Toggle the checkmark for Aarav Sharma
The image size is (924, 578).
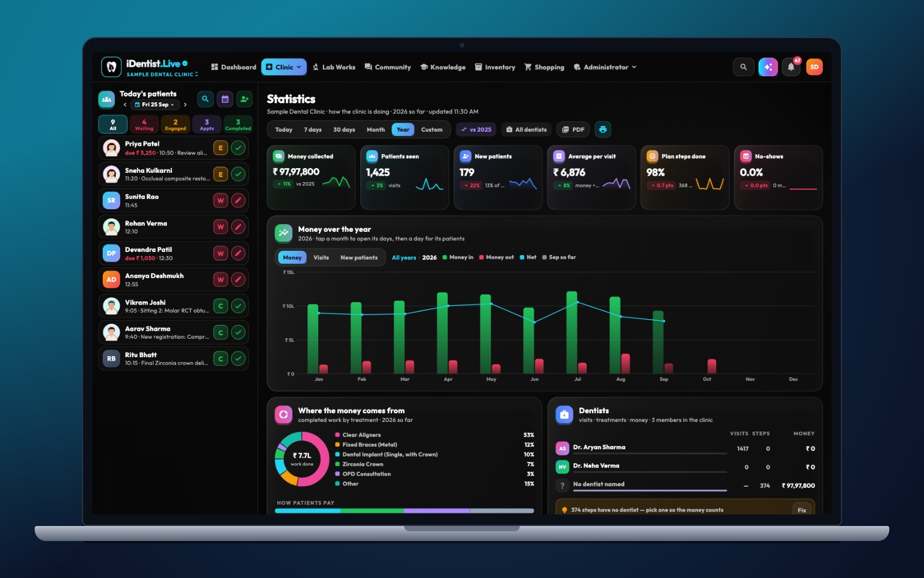point(238,332)
